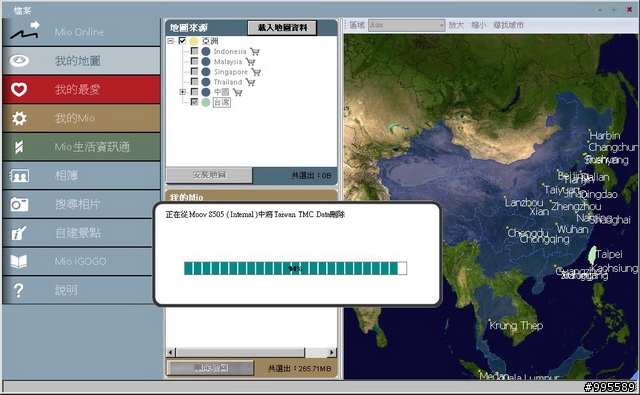Open help question mark icon
The image size is (640, 395).
18,290
